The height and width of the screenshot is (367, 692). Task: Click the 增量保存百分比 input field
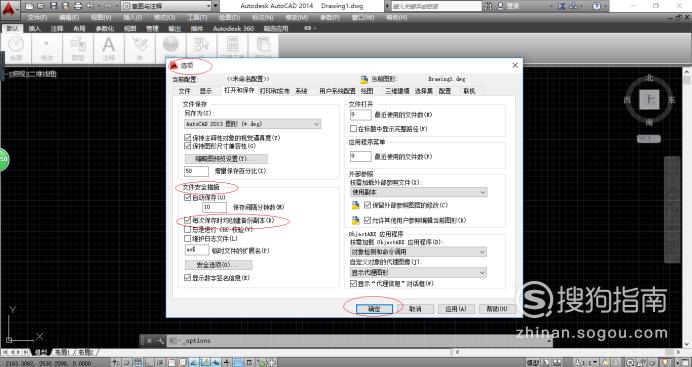[x=196, y=171]
